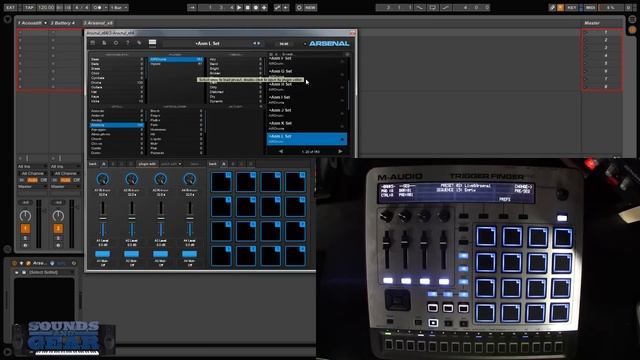Toggle the Loop switch in the control bar

point(432,7)
